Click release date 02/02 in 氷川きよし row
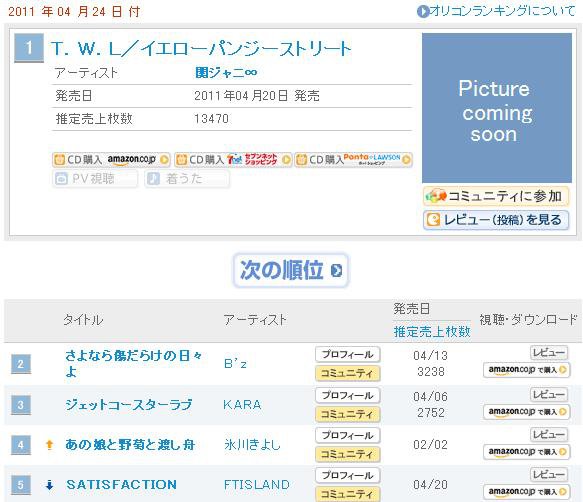 431,445
